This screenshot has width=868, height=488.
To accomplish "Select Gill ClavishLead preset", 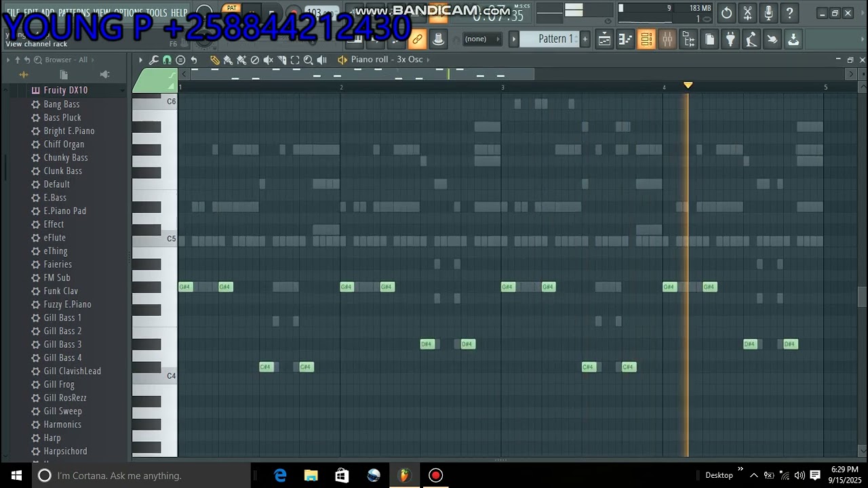I will (x=73, y=371).
